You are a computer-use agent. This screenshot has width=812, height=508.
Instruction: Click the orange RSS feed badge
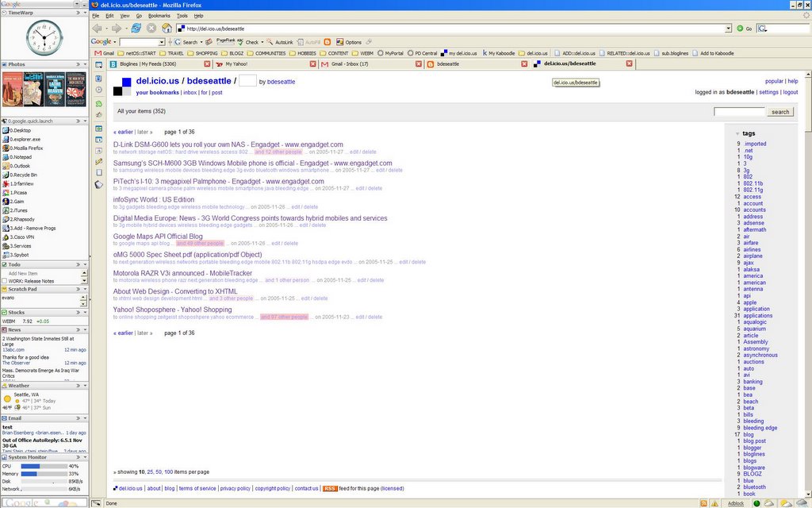point(330,488)
